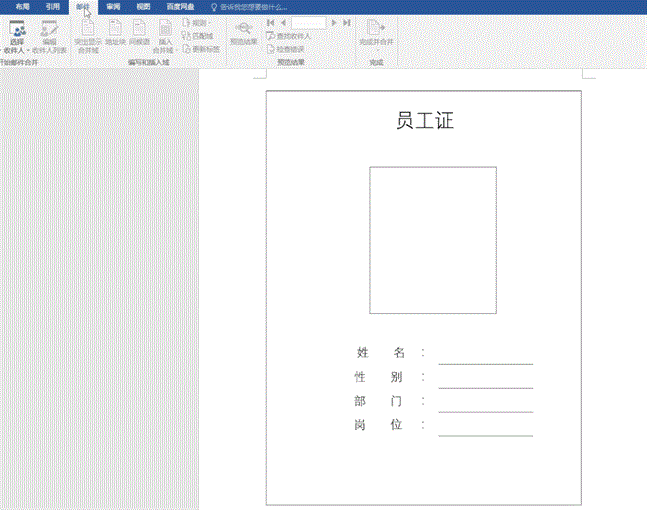
Task: Open the Select Recipients (选择收件人) button
Action: click(x=16, y=35)
